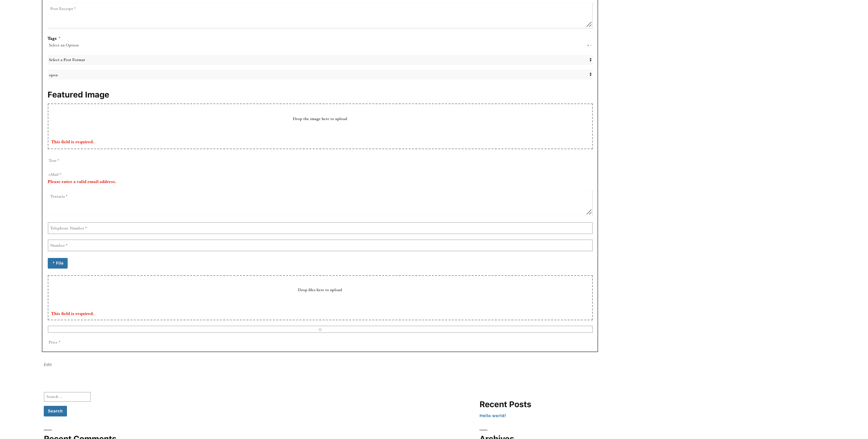868x439 pixels.
Task: Click the Edit link below the form
Action: tap(47, 364)
